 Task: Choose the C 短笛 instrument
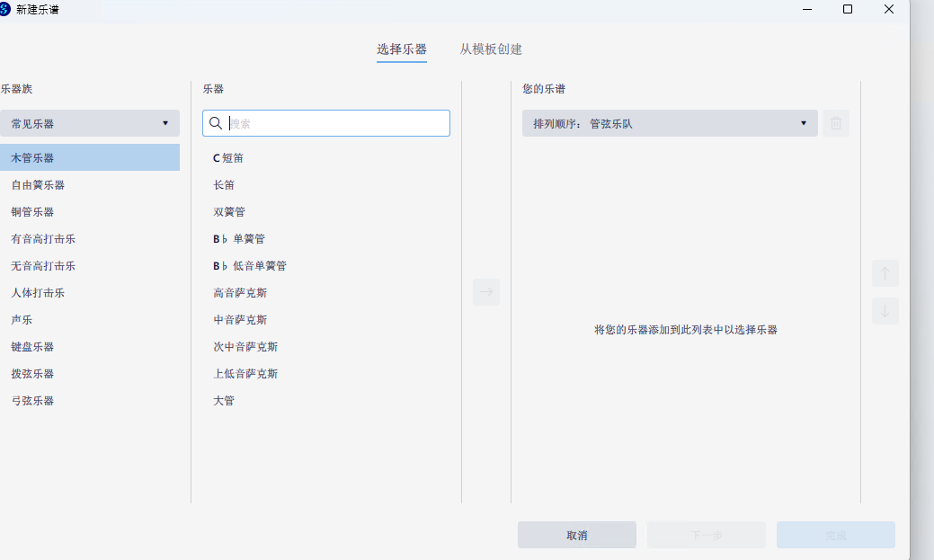(325, 158)
